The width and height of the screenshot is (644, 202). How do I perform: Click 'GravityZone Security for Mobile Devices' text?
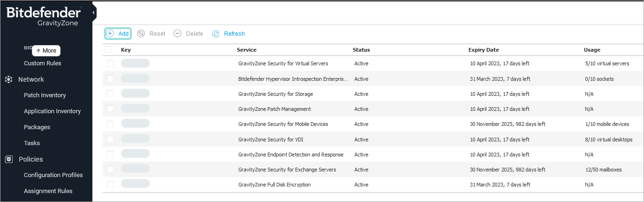point(283,124)
